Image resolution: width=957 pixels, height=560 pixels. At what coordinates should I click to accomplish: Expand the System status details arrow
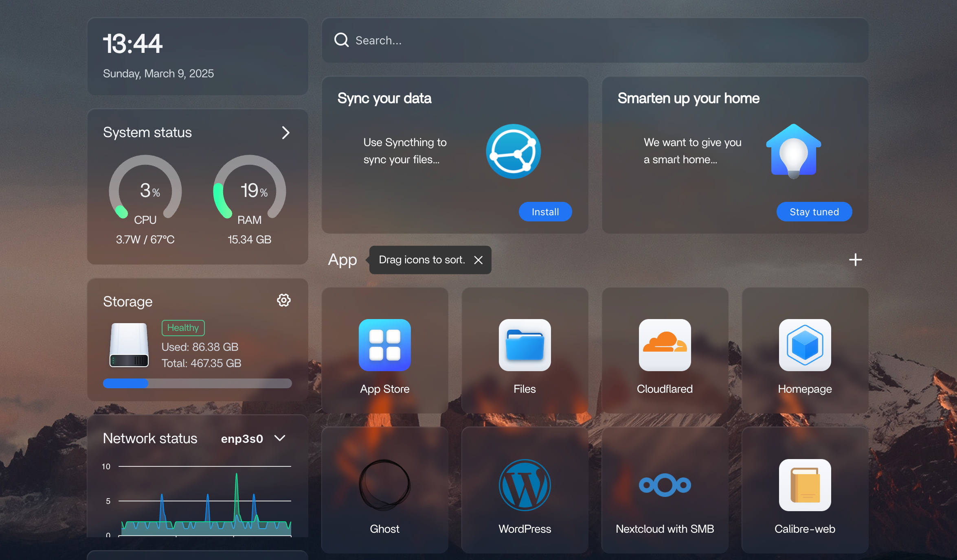285,133
